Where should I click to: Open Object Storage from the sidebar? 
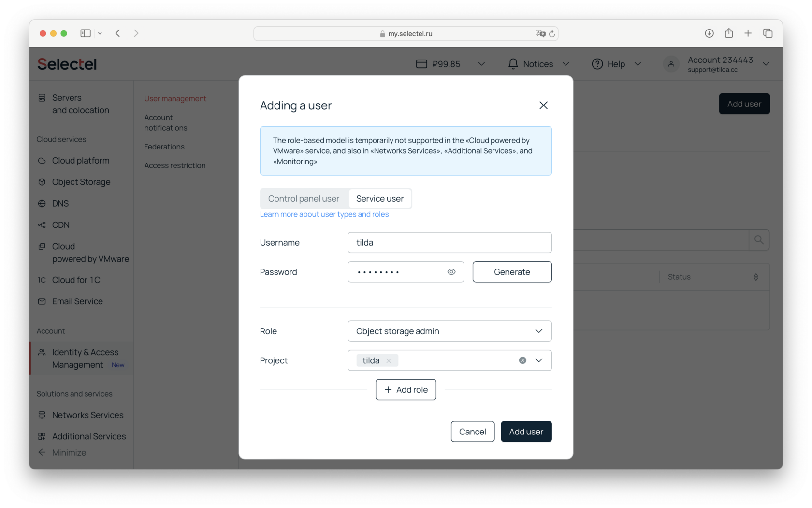click(80, 182)
